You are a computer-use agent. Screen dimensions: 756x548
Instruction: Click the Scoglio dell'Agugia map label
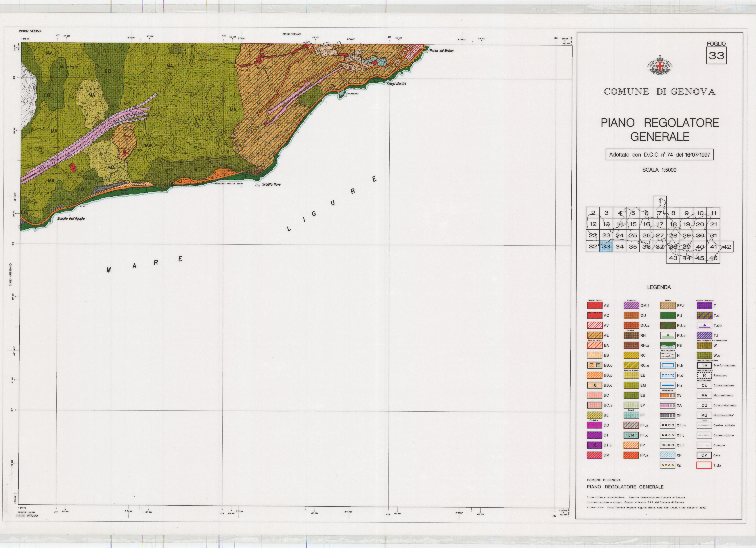71,219
